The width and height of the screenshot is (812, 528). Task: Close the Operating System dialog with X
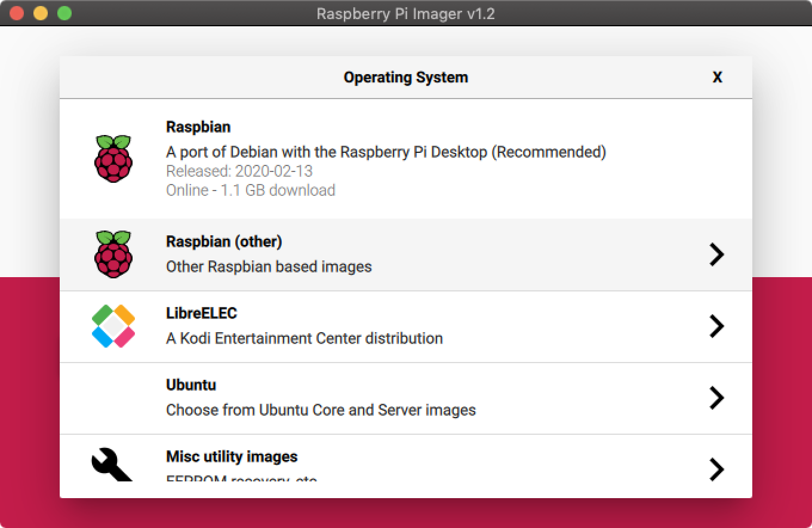point(717,77)
